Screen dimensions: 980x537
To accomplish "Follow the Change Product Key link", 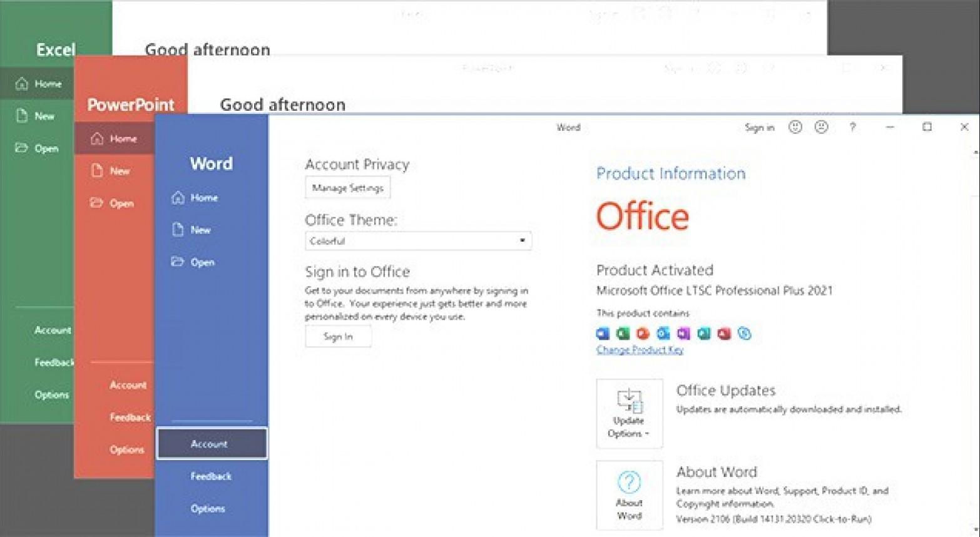I will 640,350.
